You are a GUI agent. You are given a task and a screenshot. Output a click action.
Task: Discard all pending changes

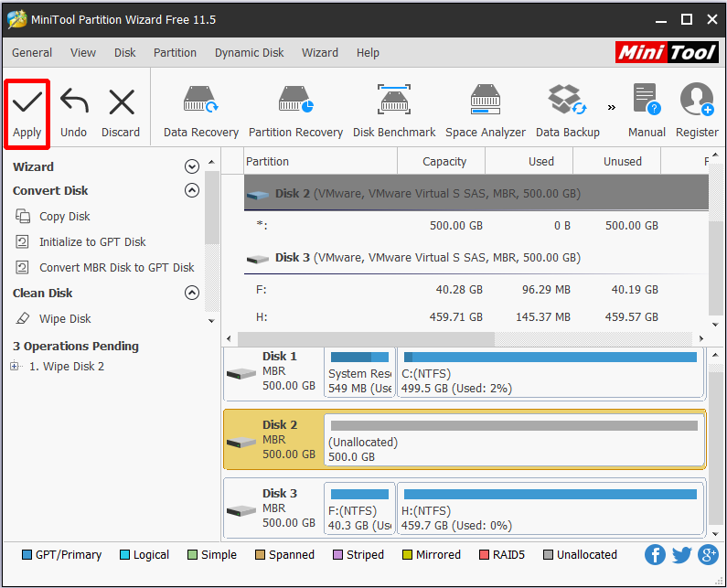121,113
